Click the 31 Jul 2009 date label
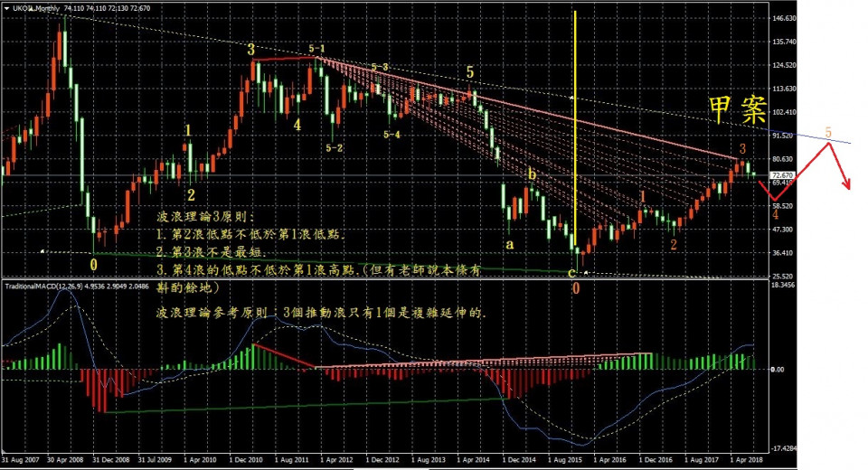 (x=156, y=460)
